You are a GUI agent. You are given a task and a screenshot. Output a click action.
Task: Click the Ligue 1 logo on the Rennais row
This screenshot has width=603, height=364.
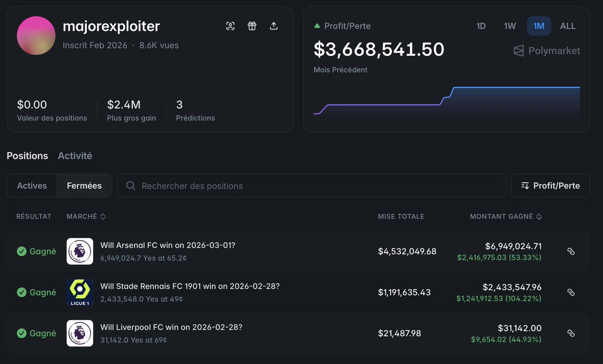tap(80, 292)
